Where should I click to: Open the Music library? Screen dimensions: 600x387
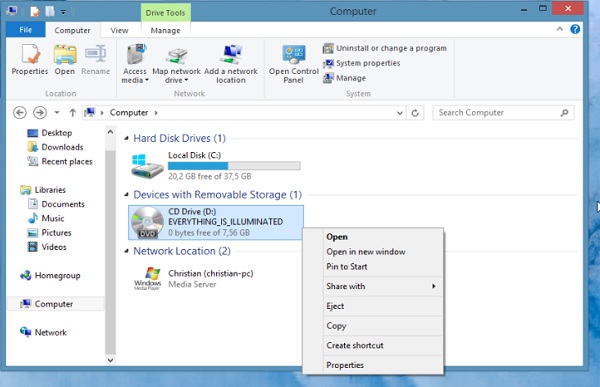coord(46,218)
